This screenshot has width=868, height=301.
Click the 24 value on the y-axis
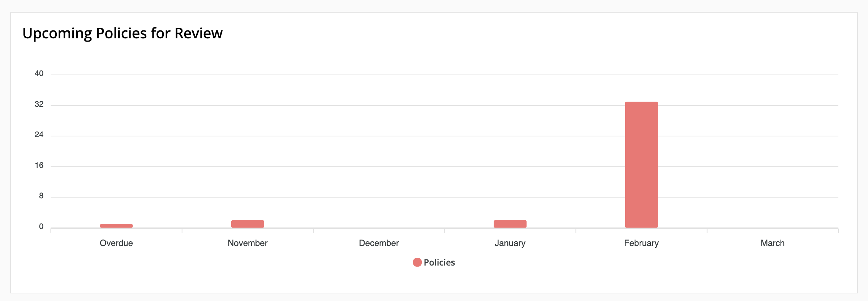coord(39,135)
